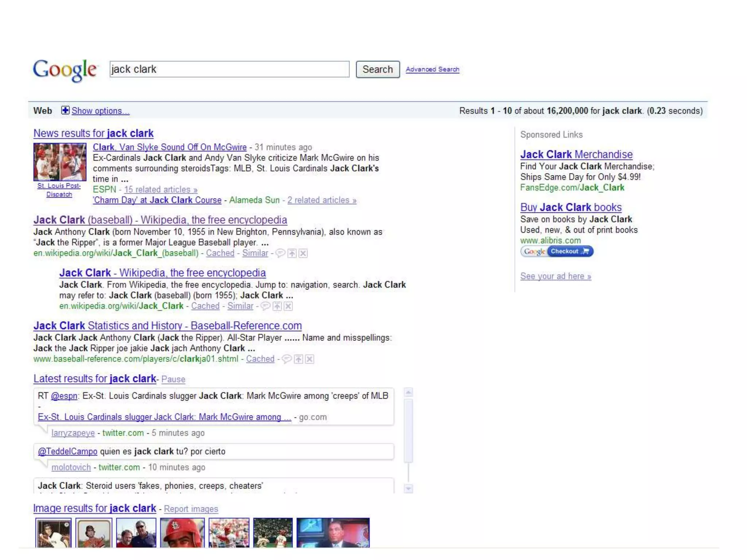Open 15 related articles link

click(160, 190)
